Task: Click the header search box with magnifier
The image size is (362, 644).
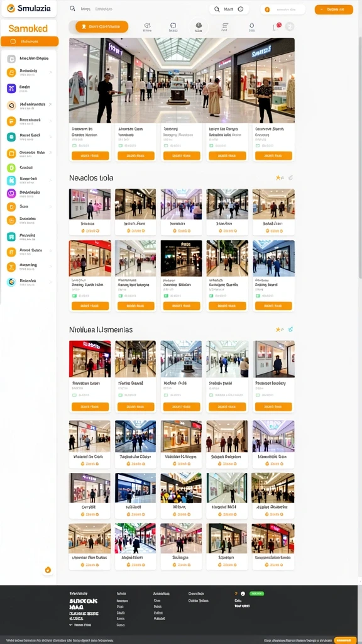Action: pyautogui.click(x=229, y=9)
